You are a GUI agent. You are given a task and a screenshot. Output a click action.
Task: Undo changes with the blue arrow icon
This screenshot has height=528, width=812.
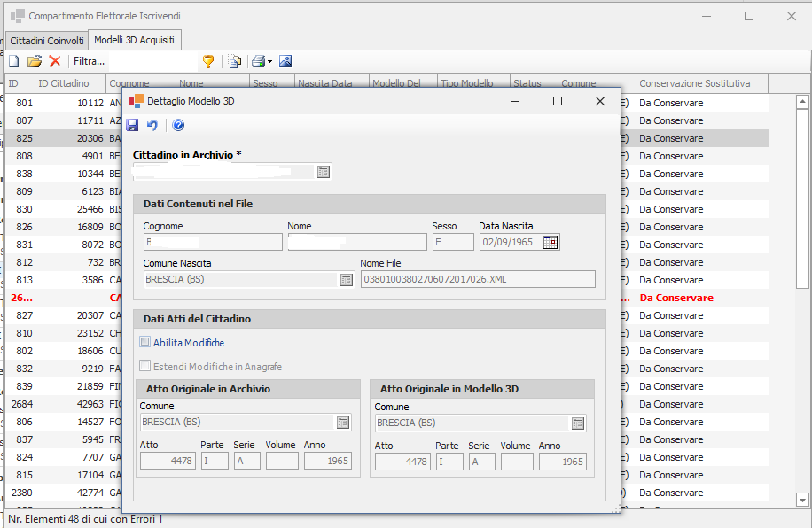(x=152, y=126)
